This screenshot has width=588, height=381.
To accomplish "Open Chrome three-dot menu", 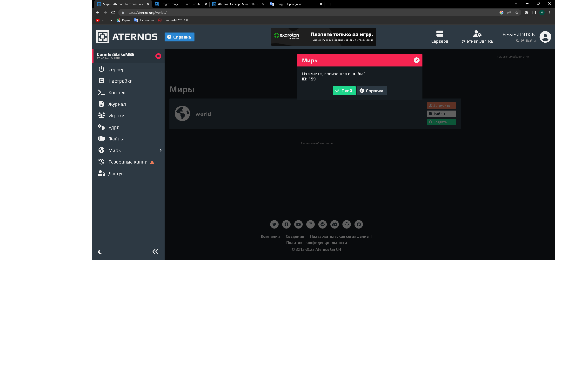I will click(x=550, y=13).
